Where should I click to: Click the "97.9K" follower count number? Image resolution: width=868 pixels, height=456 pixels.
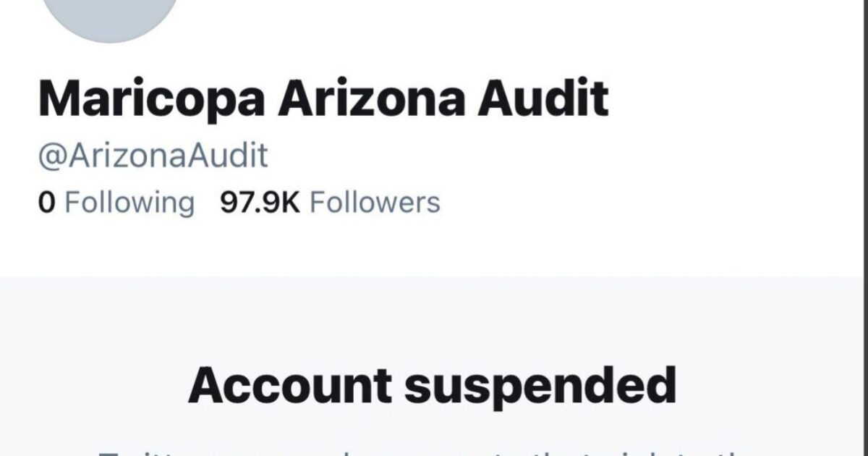point(260,203)
